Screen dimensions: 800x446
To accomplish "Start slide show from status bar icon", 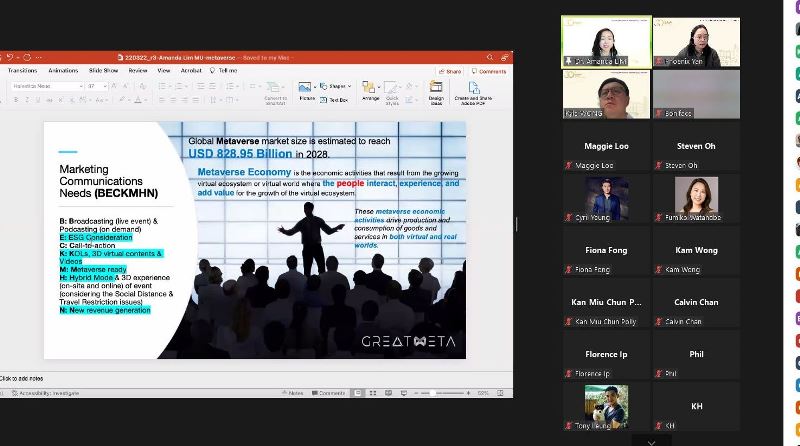I will [x=404, y=393].
